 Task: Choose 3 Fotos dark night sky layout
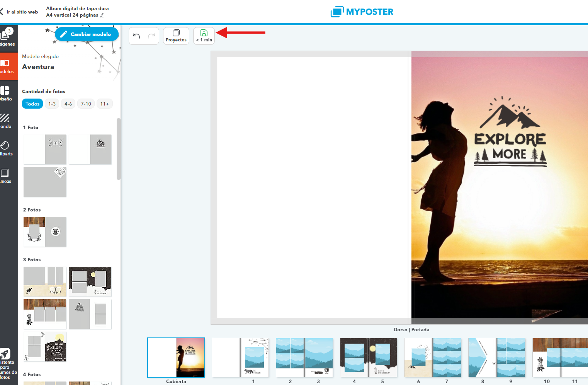(90, 282)
